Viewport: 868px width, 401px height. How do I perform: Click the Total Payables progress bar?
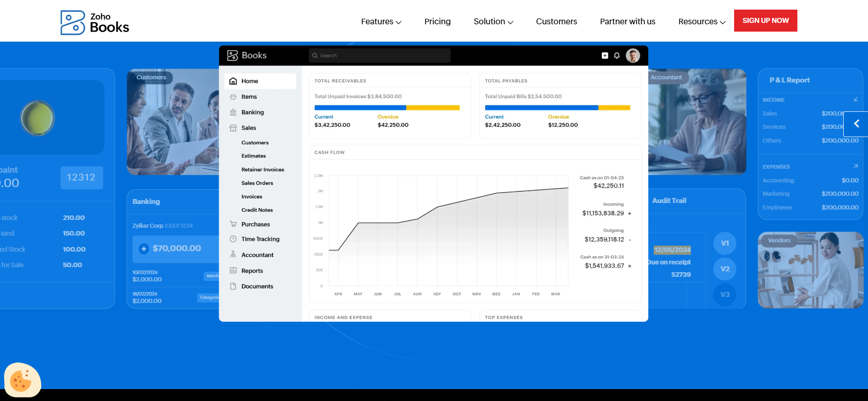click(x=558, y=108)
